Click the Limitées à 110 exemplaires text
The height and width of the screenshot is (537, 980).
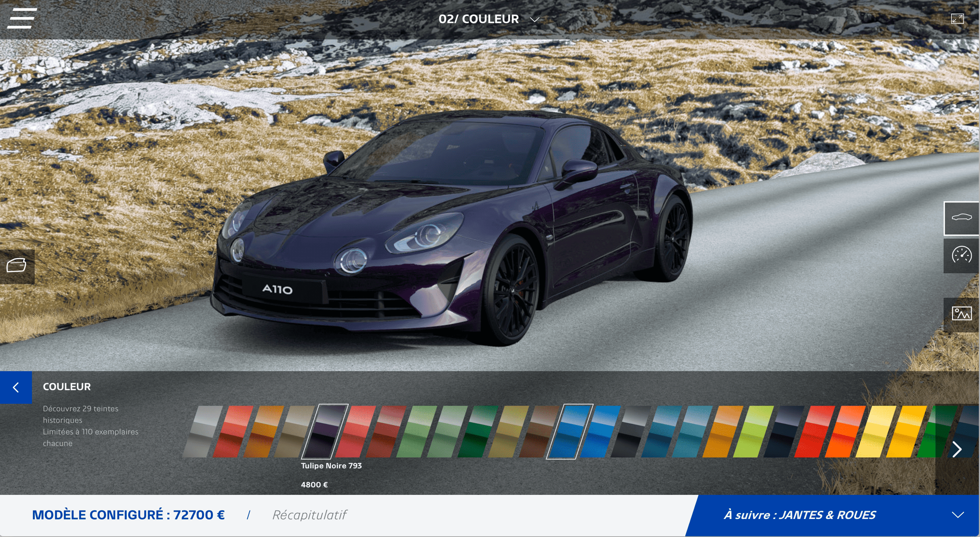(x=90, y=437)
